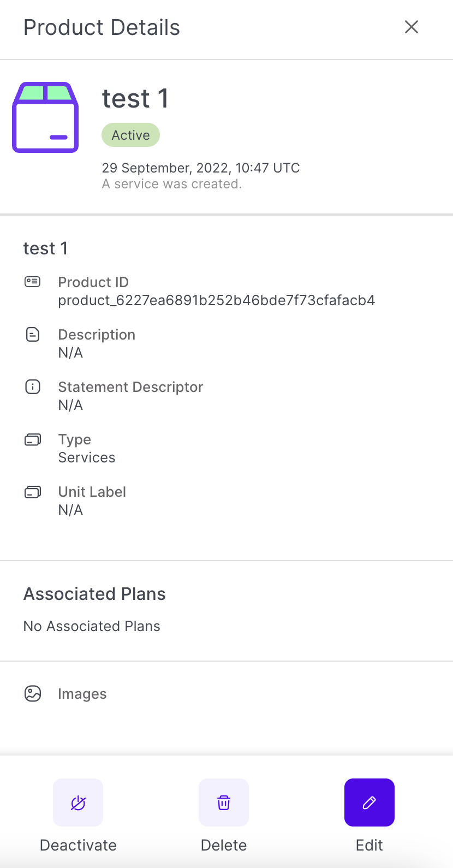Viewport: 453px width, 868px height.
Task: Click the No Associated Plans text
Action: tap(92, 626)
